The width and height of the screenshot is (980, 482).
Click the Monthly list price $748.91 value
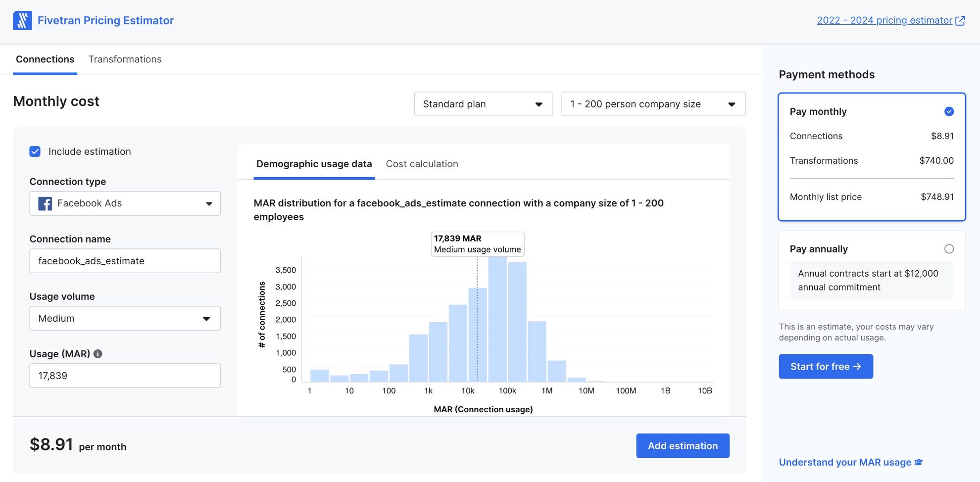pos(937,197)
